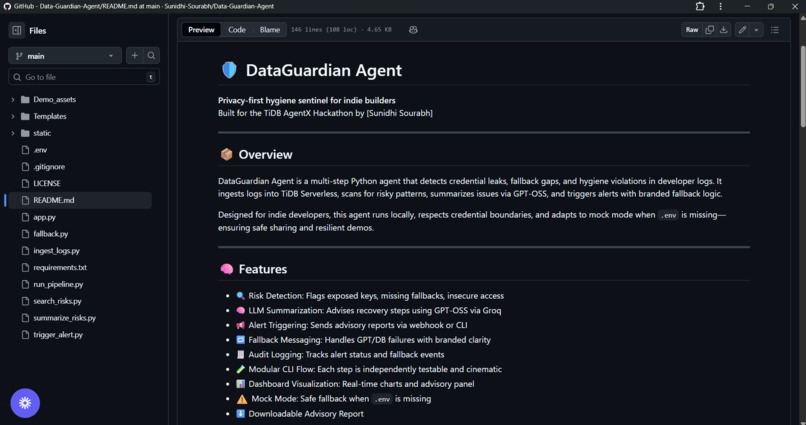Open the browser three-dot menu

[720, 6]
